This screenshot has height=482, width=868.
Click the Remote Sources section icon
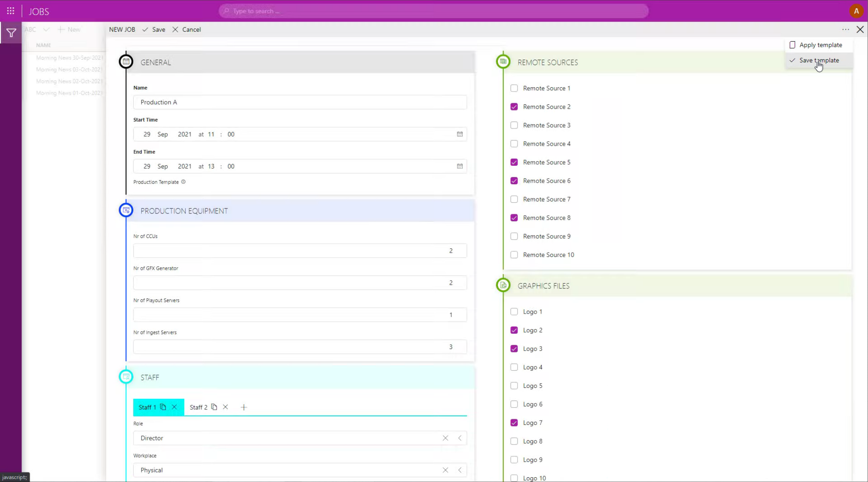coord(503,62)
